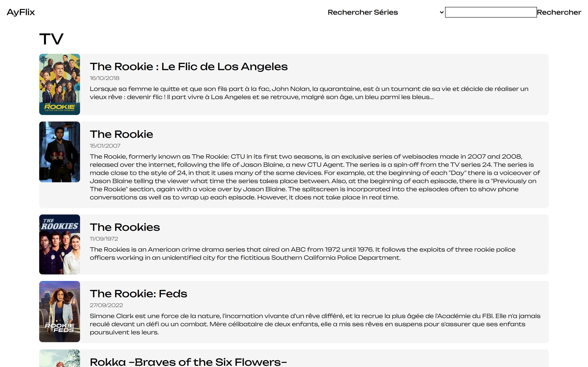Click the AyFlix logo
Screen dimensions: 588x367
click(x=21, y=12)
